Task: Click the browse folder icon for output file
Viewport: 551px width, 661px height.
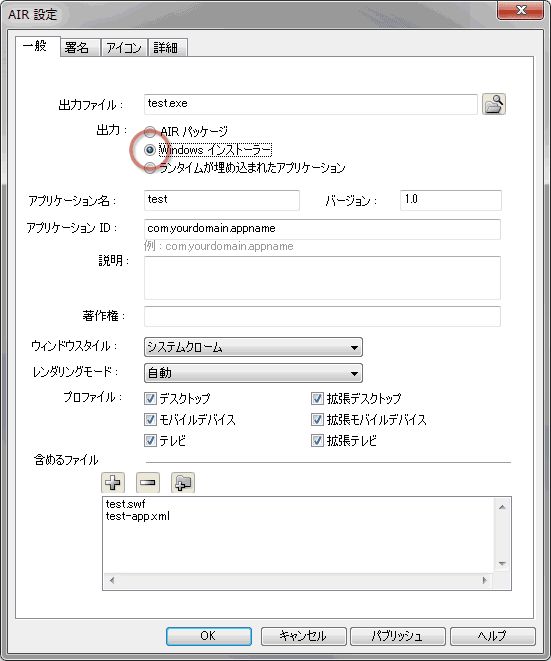Action: [x=494, y=104]
